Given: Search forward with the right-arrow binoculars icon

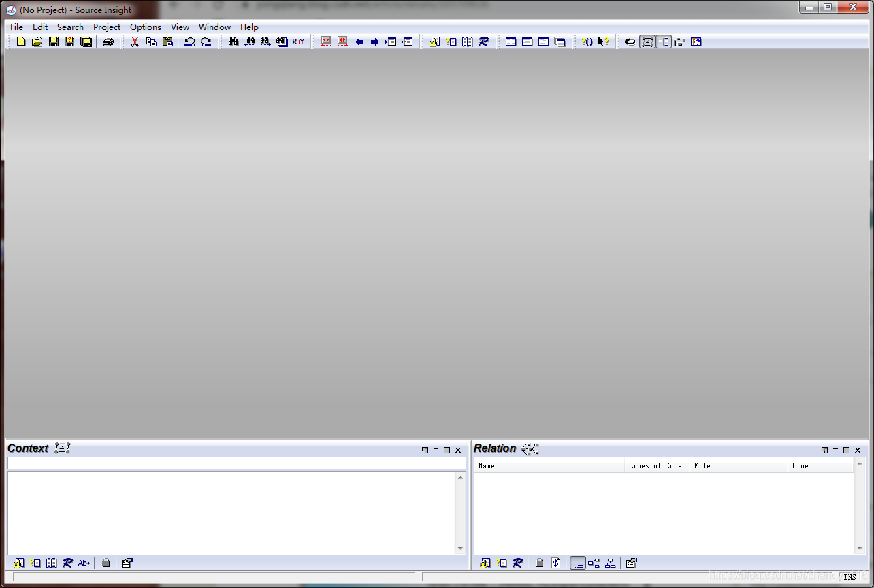Looking at the screenshot, I should (x=265, y=42).
